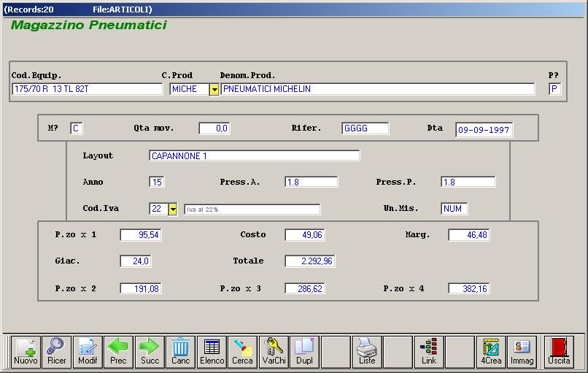
Task: Click the Dta date field 09-09-1997
Action: tap(484, 130)
